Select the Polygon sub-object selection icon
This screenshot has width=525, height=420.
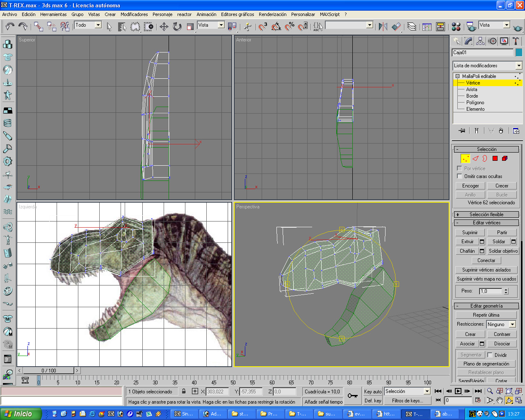[495, 158]
